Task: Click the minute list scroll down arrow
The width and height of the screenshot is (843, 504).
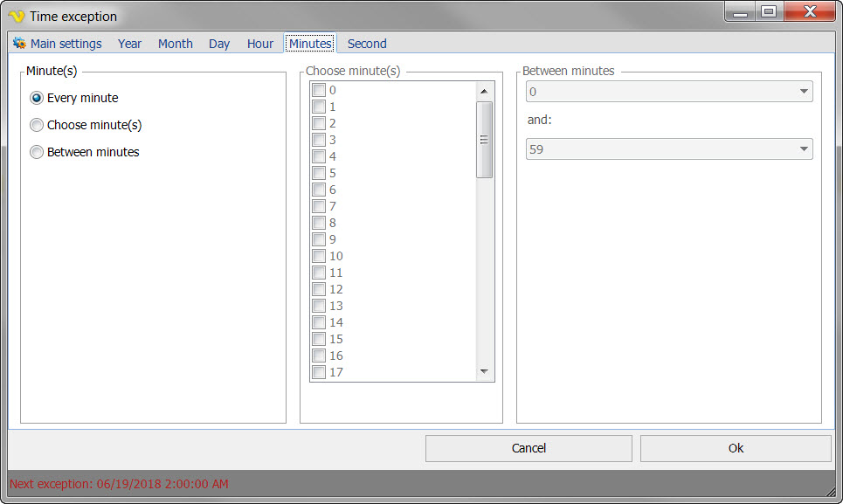Action: point(485,372)
